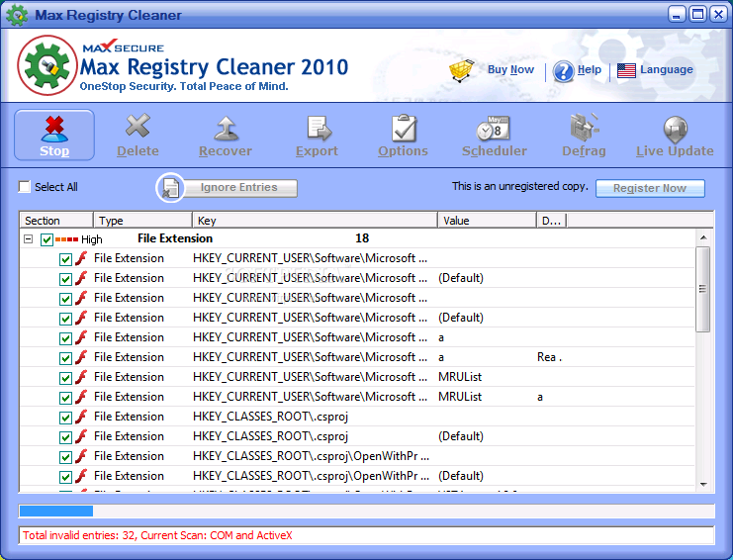Sort by the Key column header
This screenshot has width=733, height=560.
(315, 221)
